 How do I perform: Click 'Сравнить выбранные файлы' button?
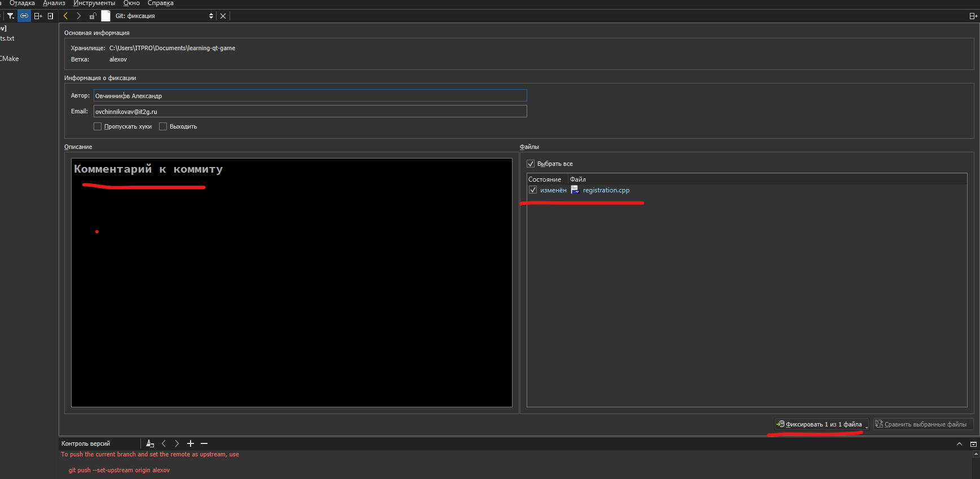pos(923,424)
